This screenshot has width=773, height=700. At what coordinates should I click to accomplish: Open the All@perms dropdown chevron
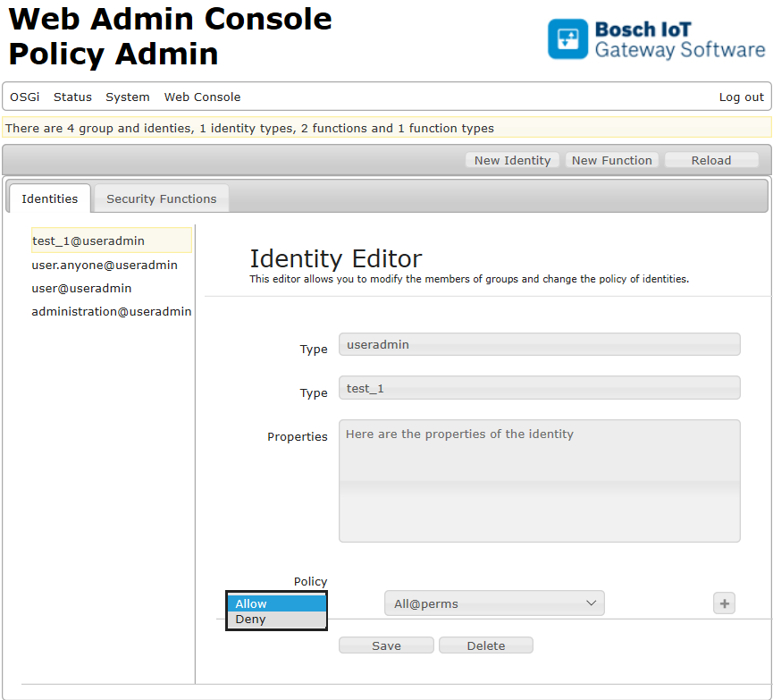click(x=591, y=603)
